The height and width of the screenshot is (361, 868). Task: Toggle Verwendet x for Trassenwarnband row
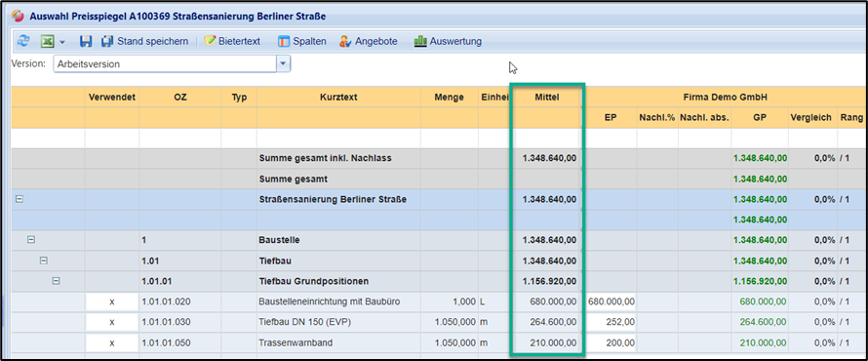click(112, 342)
